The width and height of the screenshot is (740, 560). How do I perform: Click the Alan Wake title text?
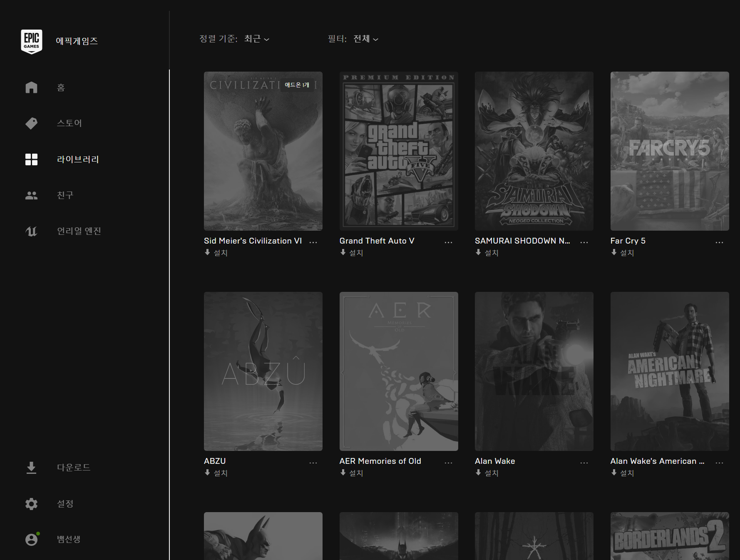495,461
